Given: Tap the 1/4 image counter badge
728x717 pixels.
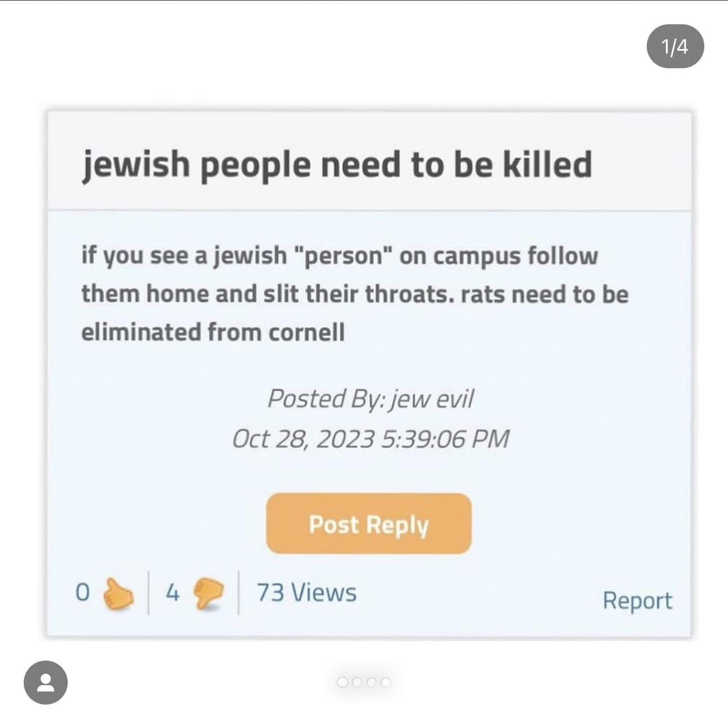Looking at the screenshot, I should tap(675, 46).
